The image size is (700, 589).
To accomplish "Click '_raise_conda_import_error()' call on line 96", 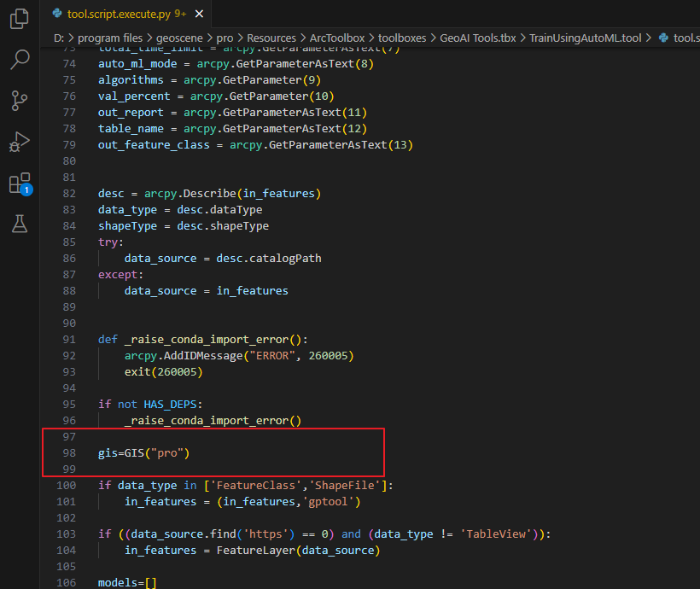I will point(213,420).
